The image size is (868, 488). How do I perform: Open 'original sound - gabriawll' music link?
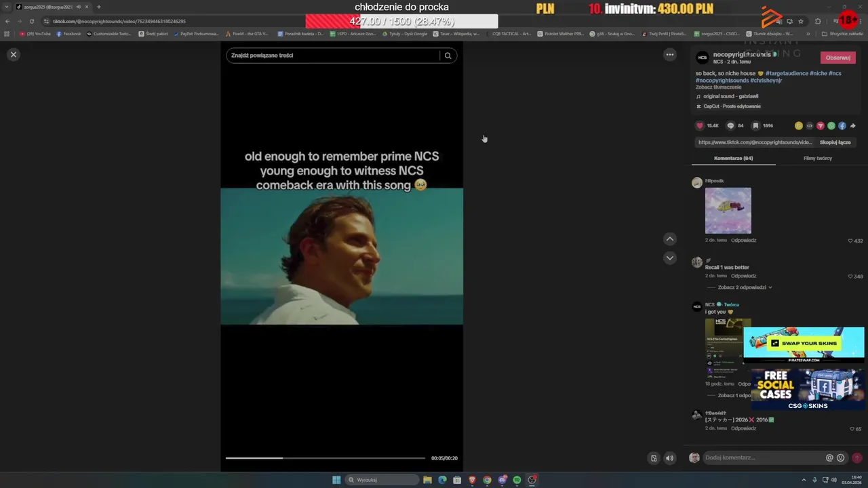pos(730,96)
